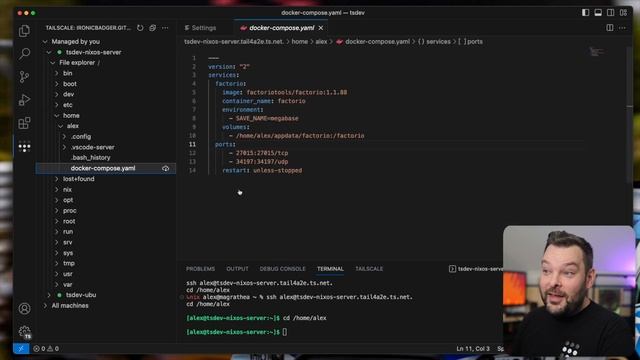This screenshot has width=640, height=360.
Task: Open the Extensions view
Action: point(24,123)
